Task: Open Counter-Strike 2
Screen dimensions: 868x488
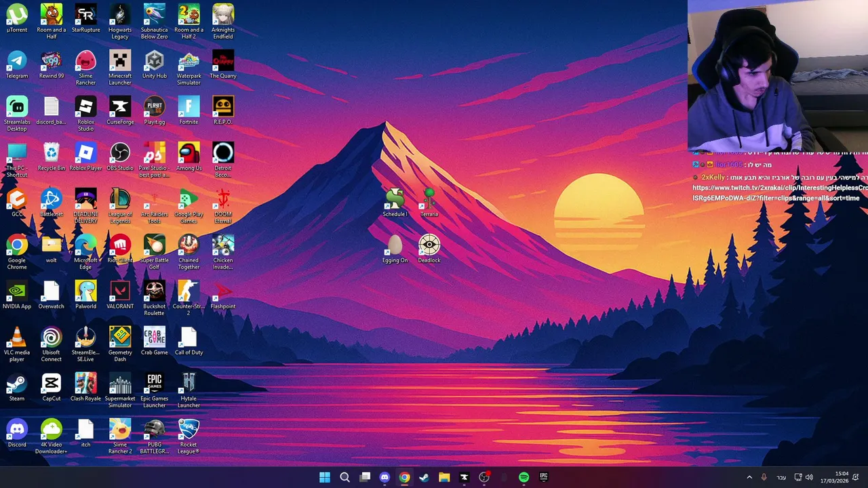Action: pos(189,298)
